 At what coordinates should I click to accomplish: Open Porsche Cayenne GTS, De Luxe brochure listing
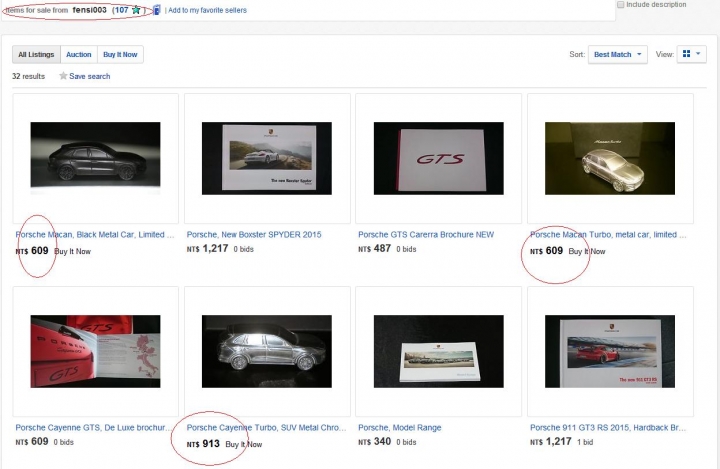[x=95, y=427]
